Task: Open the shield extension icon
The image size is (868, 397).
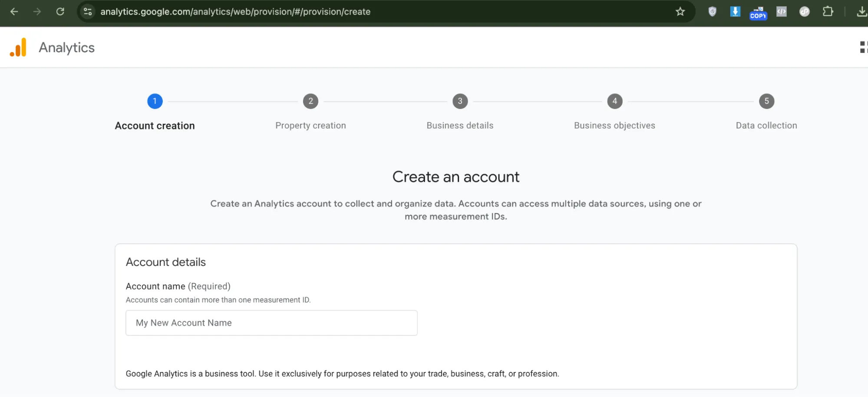Action: point(712,12)
